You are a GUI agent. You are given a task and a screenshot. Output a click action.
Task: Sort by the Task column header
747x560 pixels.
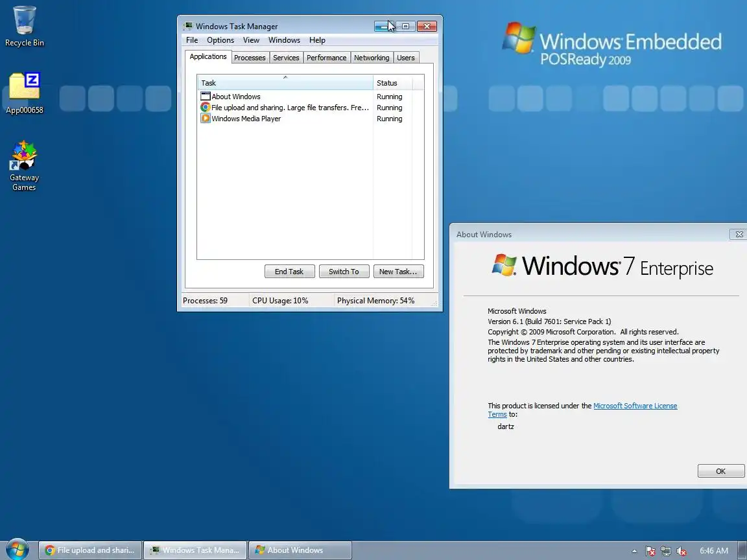coord(285,82)
